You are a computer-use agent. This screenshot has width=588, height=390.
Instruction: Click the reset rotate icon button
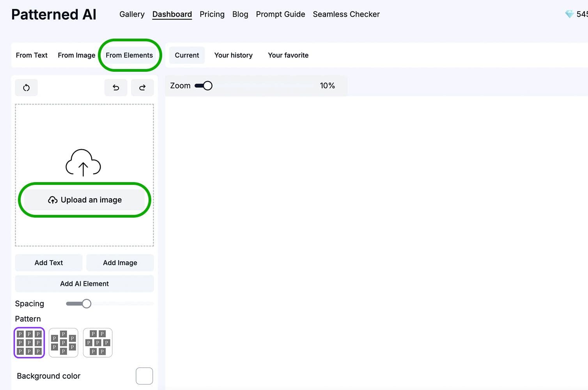tap(26, 88)
